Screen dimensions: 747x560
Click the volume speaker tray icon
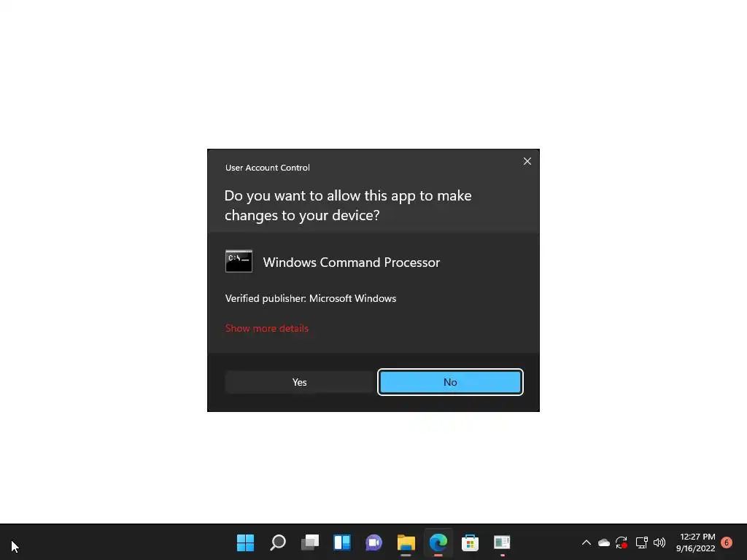tap(659, 542)
